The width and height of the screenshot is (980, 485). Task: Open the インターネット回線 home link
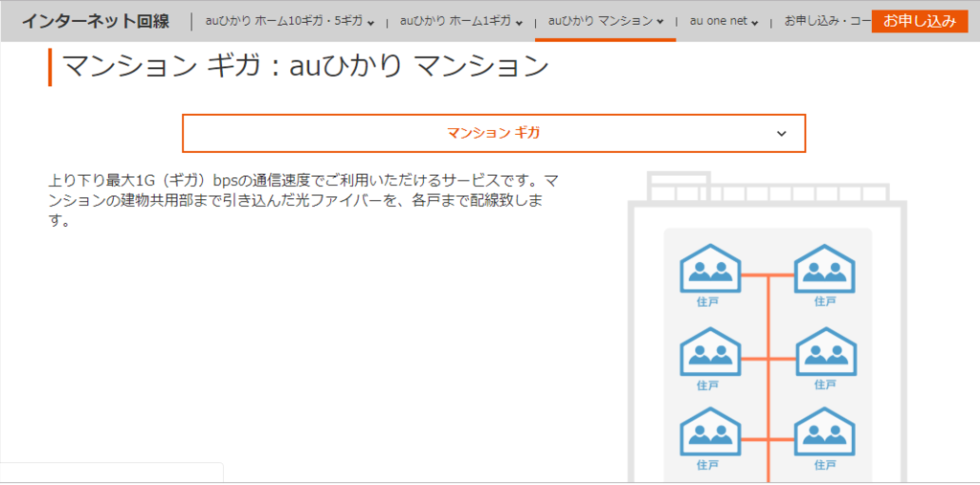(x=96, y=21)
